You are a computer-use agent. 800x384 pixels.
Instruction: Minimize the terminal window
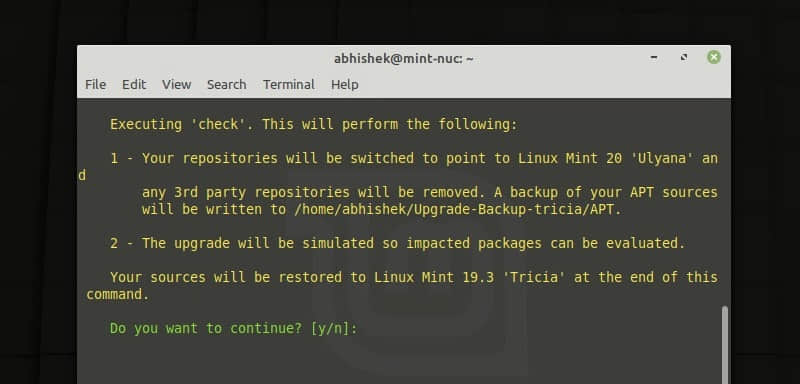[x=654, y=58]
